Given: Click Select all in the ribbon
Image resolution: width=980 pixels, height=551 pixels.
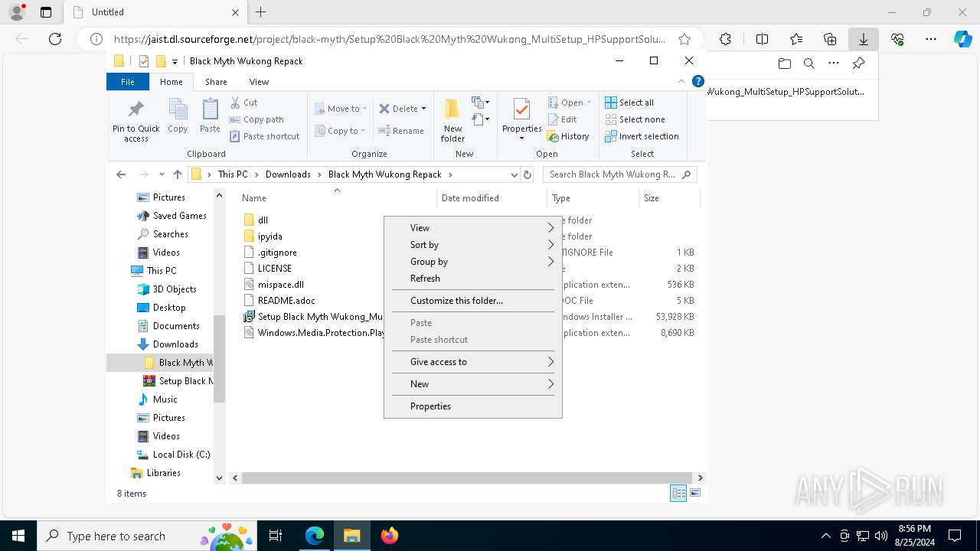Looking at the screenshot, I should (629, 103).
